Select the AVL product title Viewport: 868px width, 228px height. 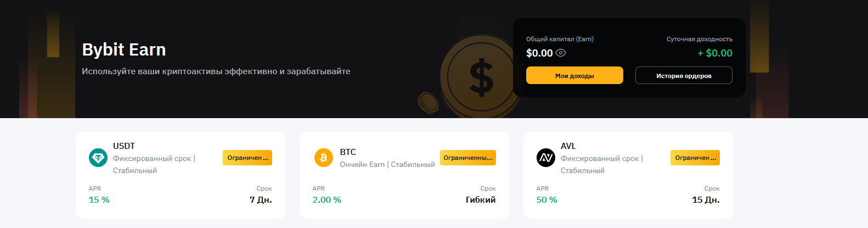coord(568,146)
